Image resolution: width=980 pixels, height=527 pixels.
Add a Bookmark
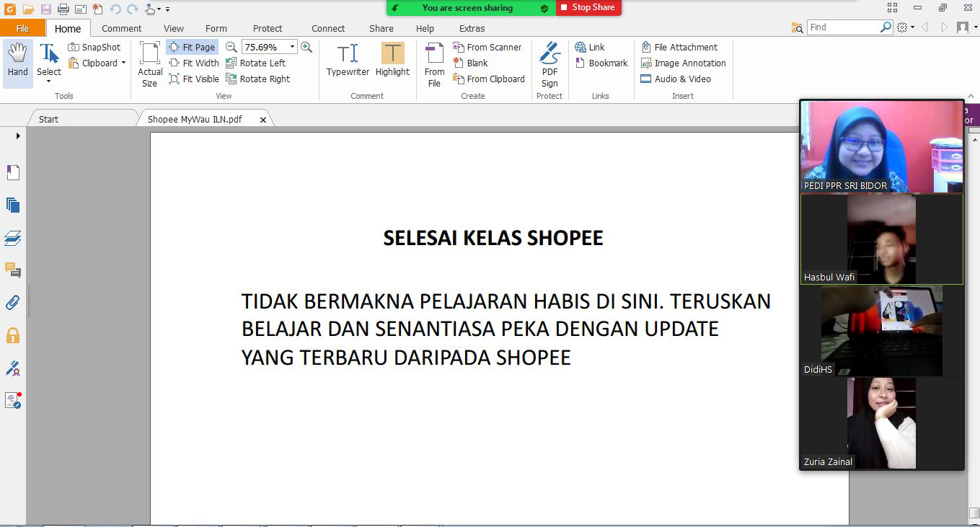[601, 63]
